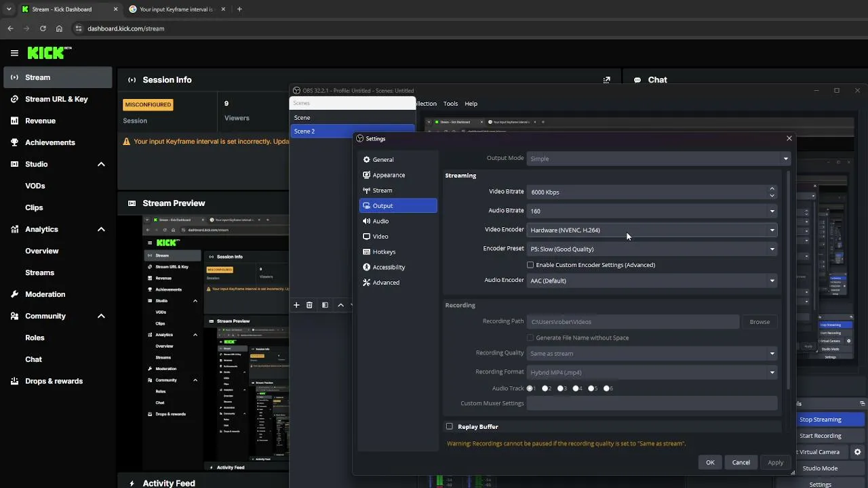Open Stream URL & Key page
Viewport: 868px width, 488px height.
tap(58, 99)
